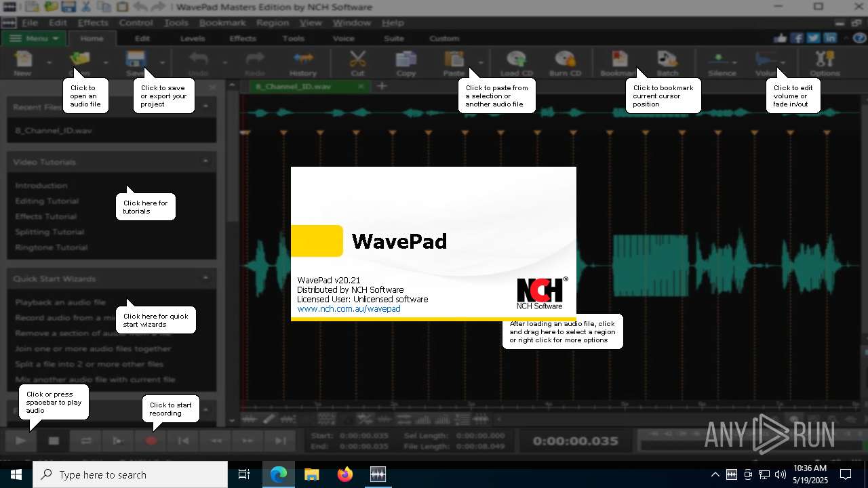Click Playback an audio file wizard

tap(60, 302)
